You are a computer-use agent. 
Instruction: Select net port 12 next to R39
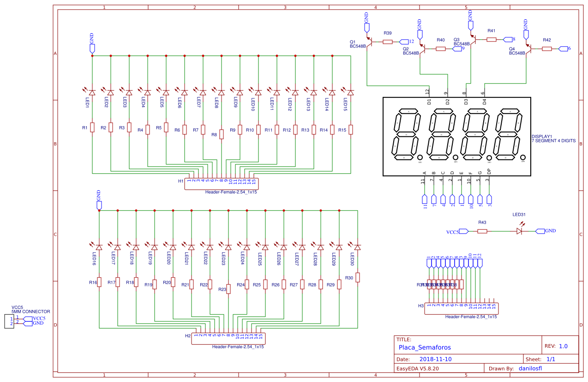click(x=404, y=42)
